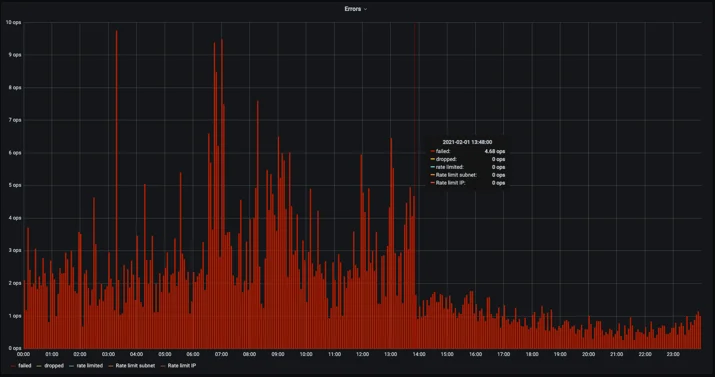The image size is (715, 377).
Task: Click the 'rate limited:' row in tooltip
Action: coord(467,167)
